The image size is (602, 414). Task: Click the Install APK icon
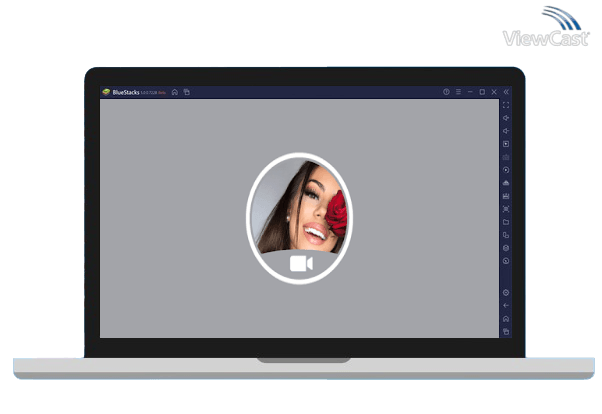(x=506, y=183)
